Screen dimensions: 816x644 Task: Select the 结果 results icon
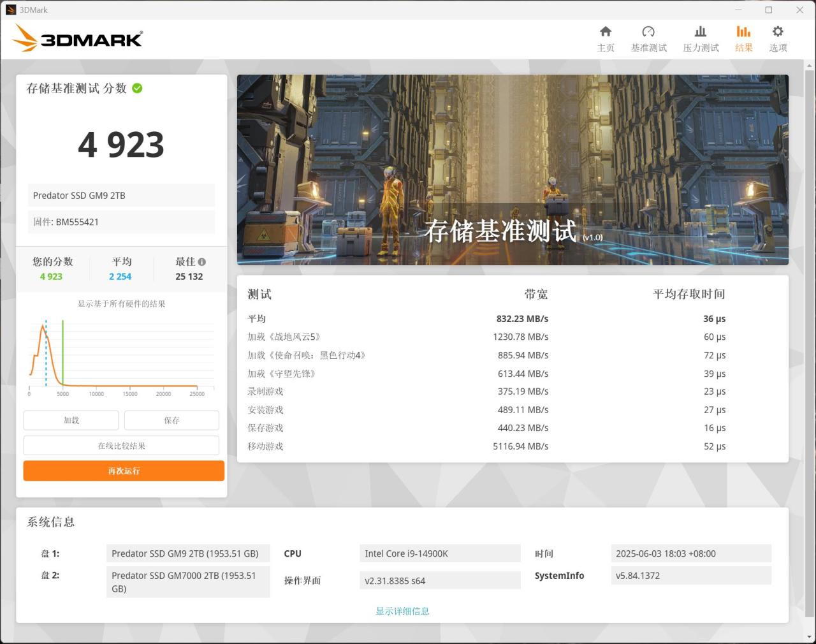coord(743,31)
